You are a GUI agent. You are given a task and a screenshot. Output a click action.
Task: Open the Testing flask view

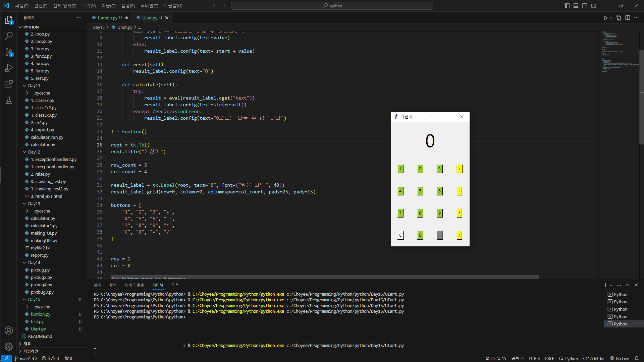9,100
